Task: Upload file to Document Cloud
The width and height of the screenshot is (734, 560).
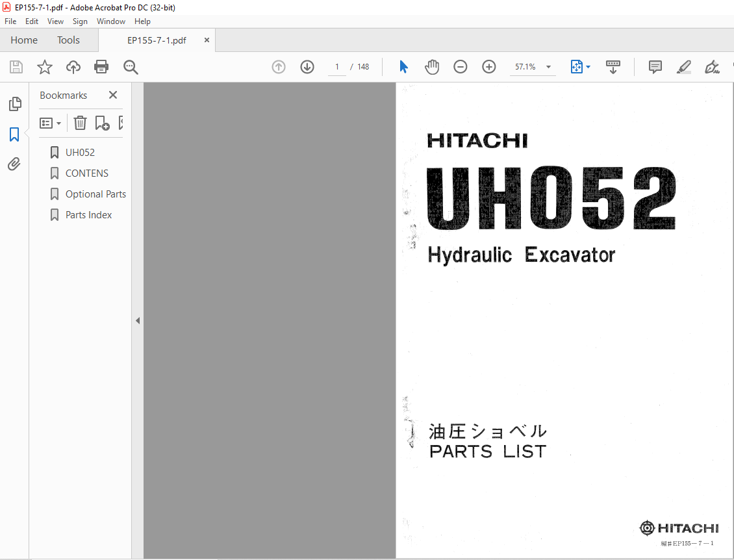Action: pyautogui.click(x=73, y=67)
